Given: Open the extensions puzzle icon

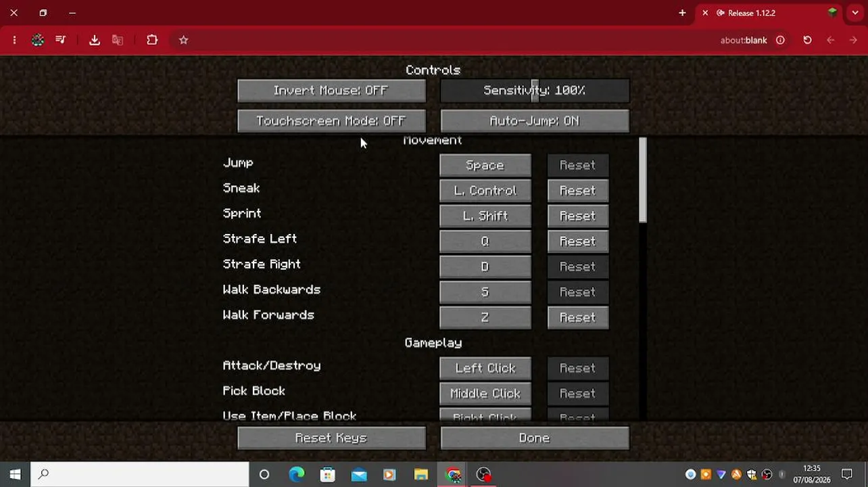Looking at the screenshot, I should pyautogui.click(x=152, y=40).
